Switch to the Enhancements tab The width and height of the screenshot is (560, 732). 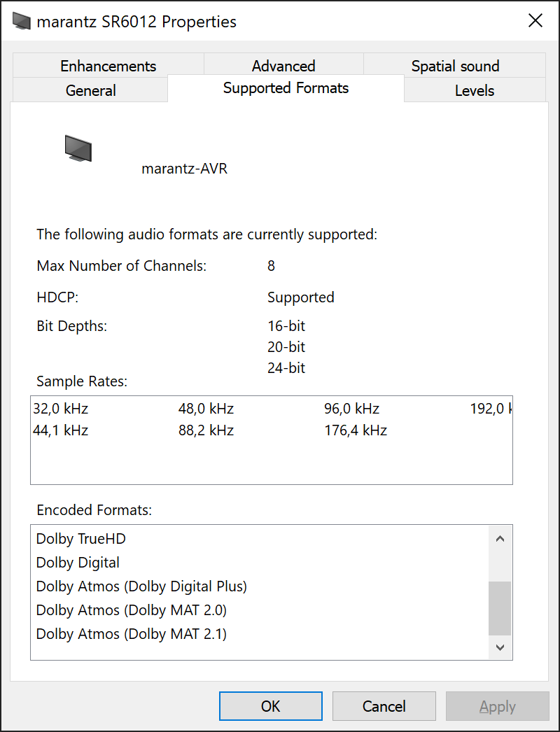108,66
